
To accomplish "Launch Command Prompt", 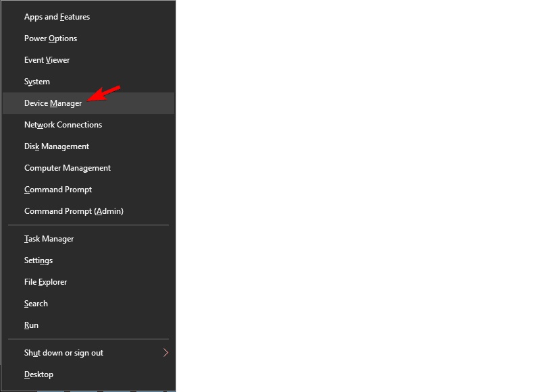I will (88, 190).
